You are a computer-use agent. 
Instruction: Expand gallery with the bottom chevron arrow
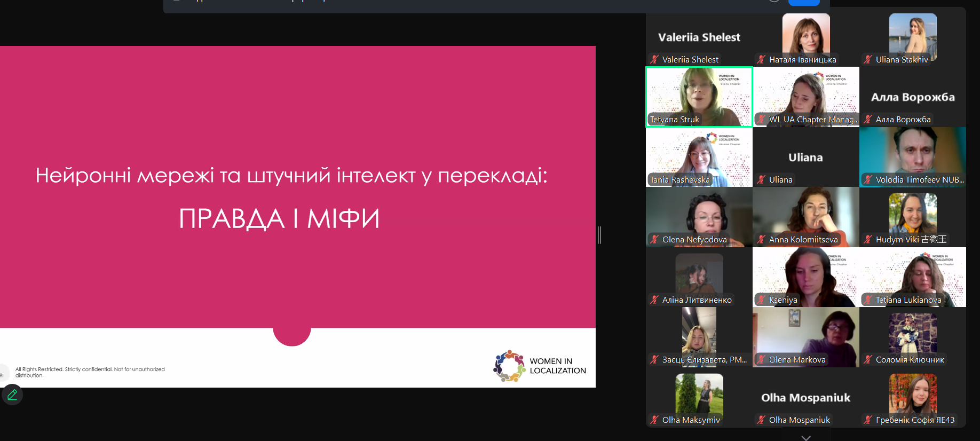[x=806, y=437]
